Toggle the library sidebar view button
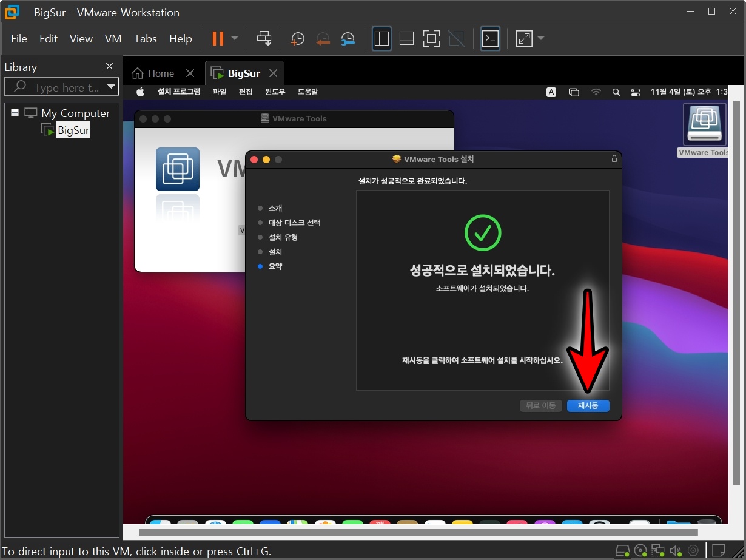Screen dimensions: 746x560 point(381,39)
